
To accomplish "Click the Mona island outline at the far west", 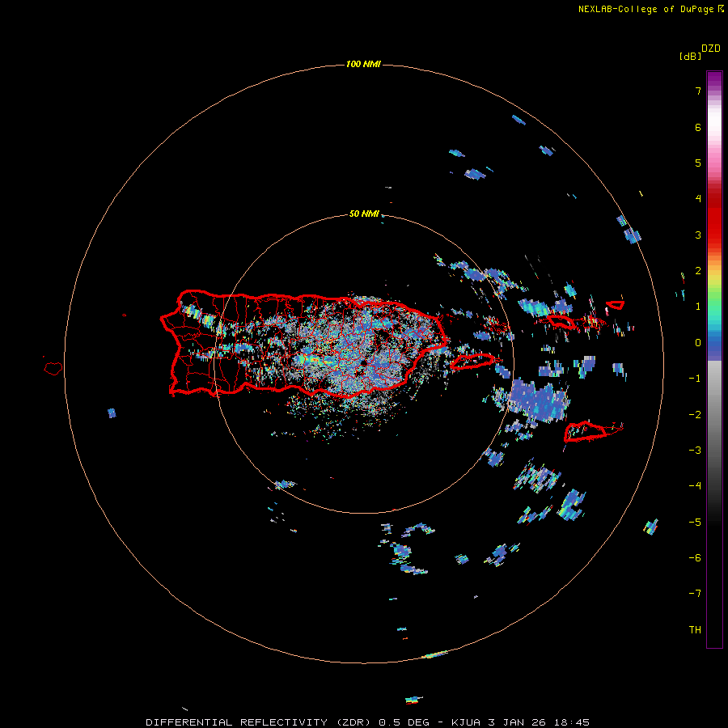I will click(x=53, y=369).
